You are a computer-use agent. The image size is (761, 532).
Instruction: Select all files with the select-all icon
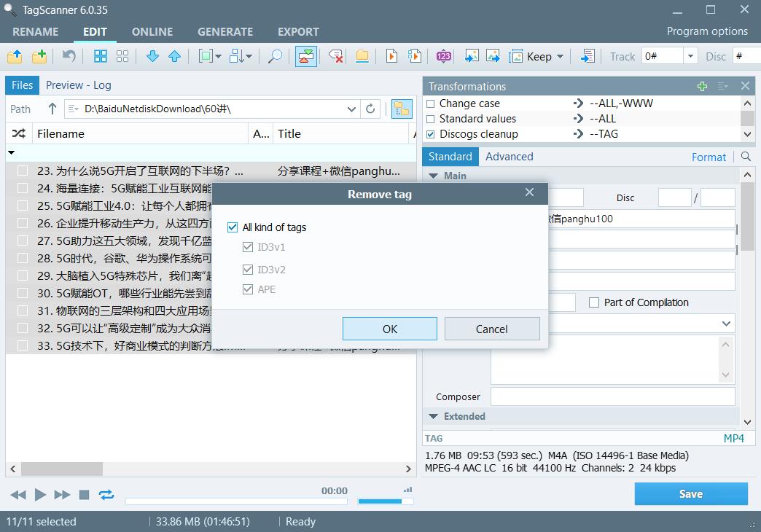click(100, 56)
